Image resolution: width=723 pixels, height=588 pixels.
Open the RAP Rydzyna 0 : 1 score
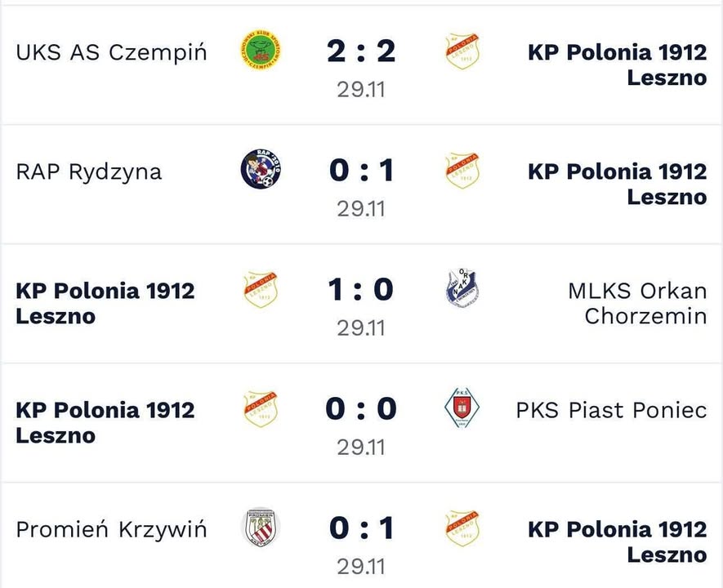361,171
